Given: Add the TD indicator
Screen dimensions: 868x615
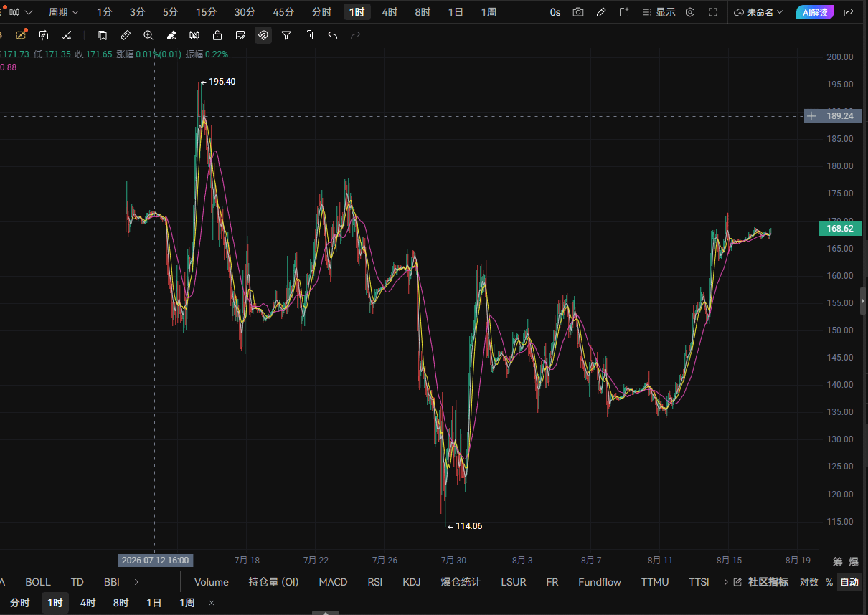Looking at the screenshot, I should pyautogui.click(x=77, y=582).
